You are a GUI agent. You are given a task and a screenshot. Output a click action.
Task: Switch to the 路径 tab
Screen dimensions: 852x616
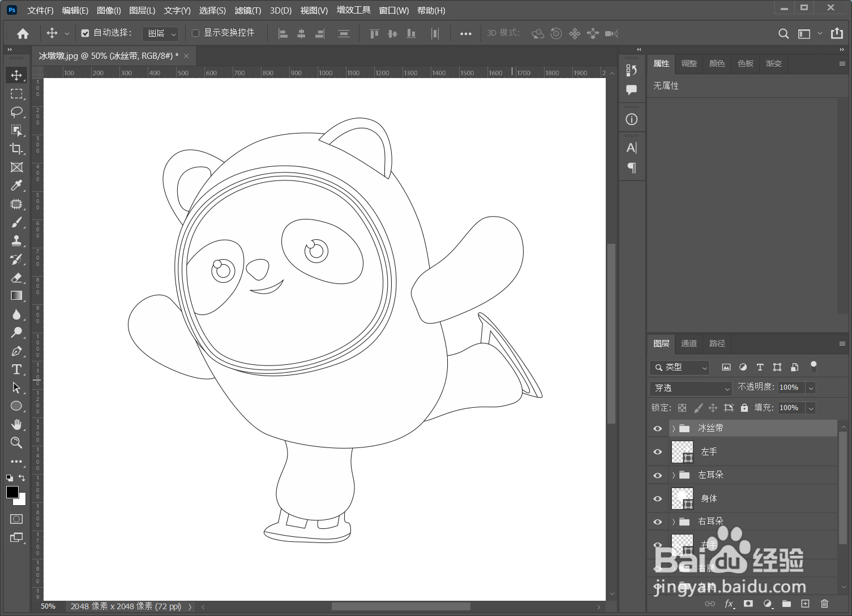coord(717,343)
